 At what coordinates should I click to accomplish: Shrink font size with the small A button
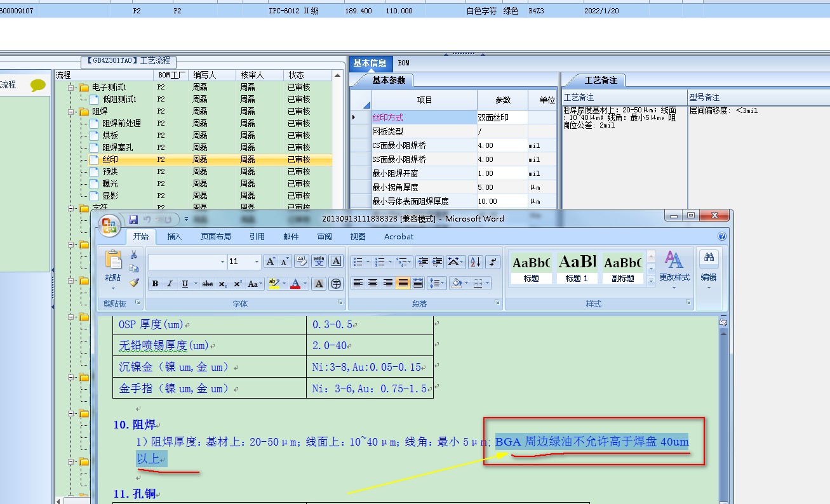284,262
